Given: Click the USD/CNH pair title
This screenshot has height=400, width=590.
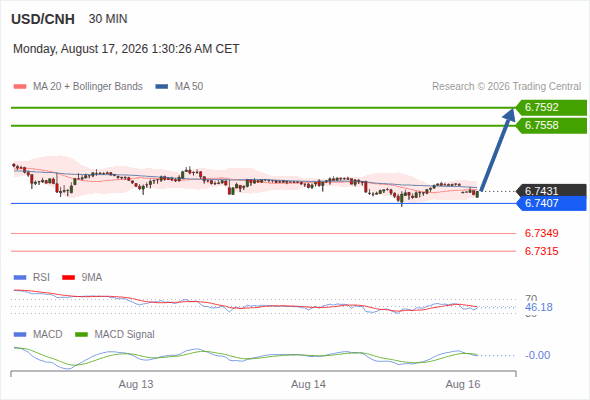Looking at the screenshot, I should tap(43, 19).
